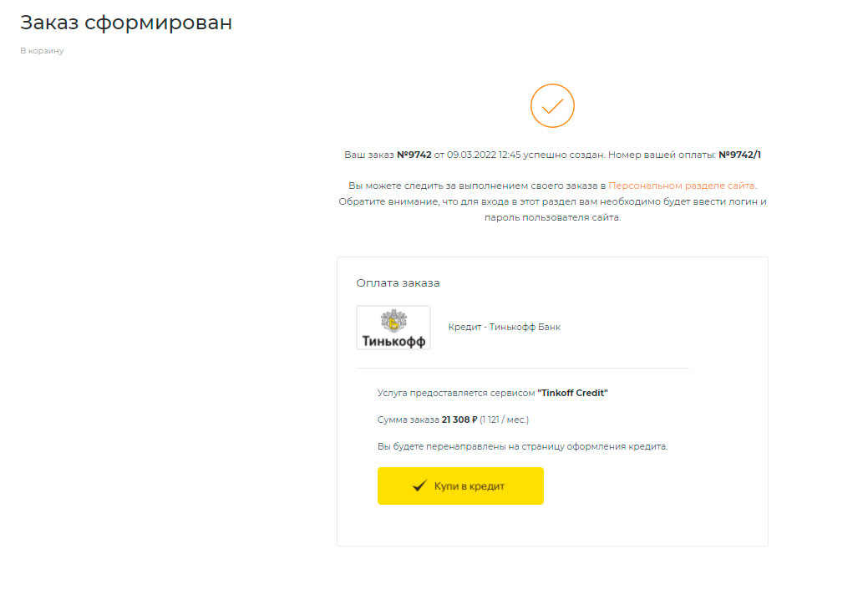Click the order number №9742
Screen dimensions: 868x590
[414, 155]
